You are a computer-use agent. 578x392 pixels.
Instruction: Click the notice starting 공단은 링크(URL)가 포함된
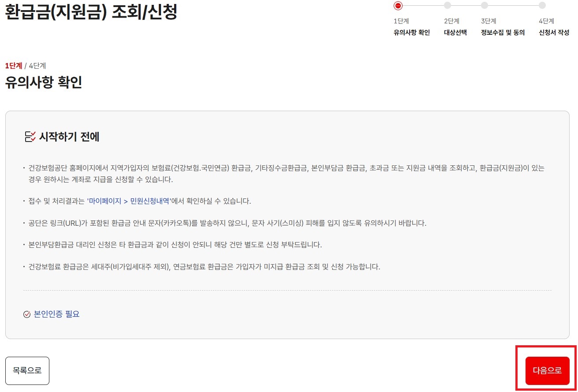tap(227, 223)
